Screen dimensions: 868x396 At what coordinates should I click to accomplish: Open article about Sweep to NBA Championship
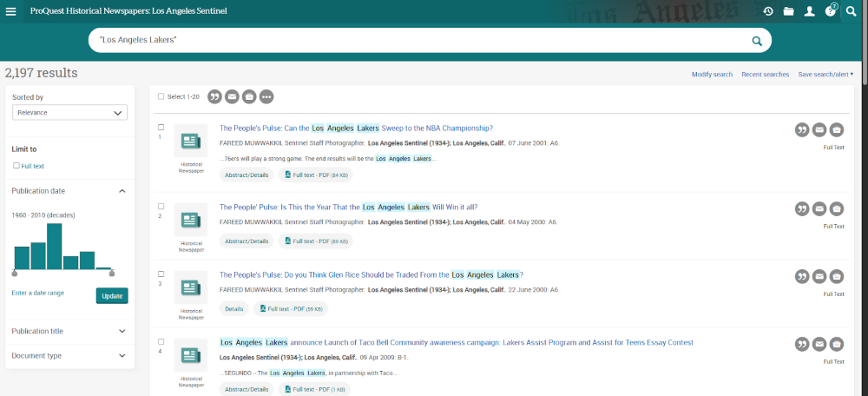tap(356, 128)
